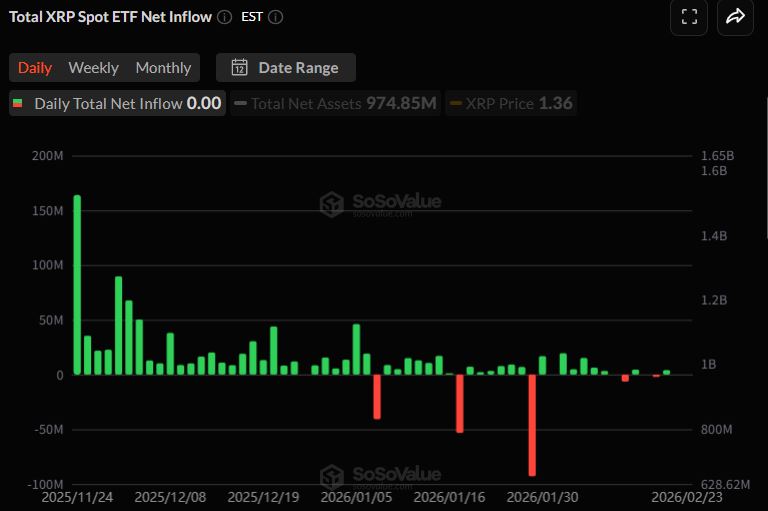Open the Date Range picker
The width and height of the screenshot is (768, 511).
[x=286, y=68]
